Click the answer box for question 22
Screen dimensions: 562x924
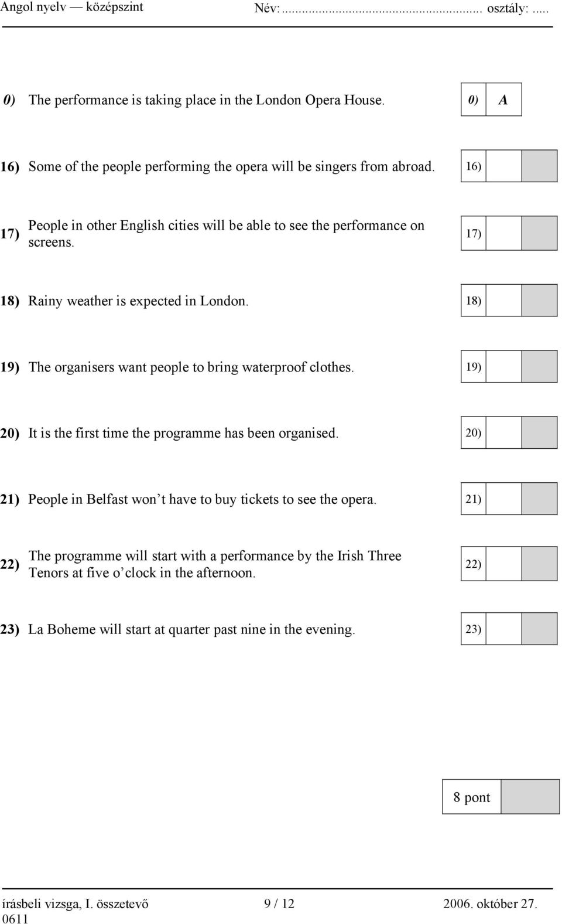pos(503,564)
